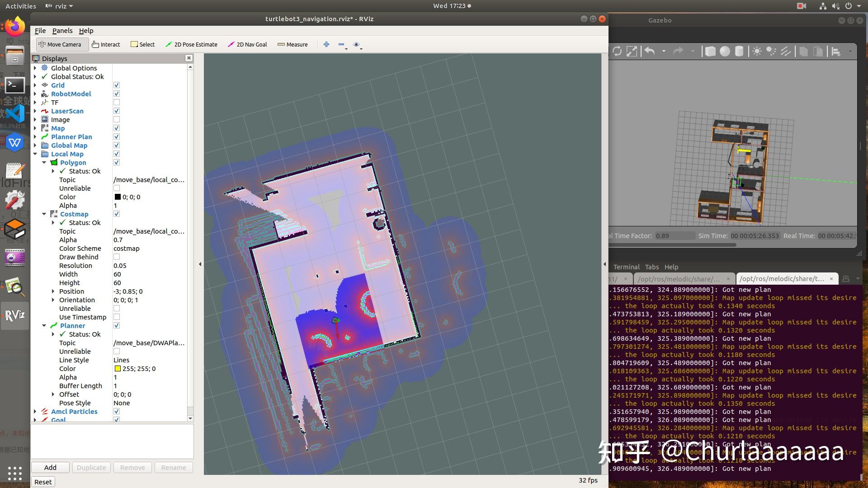Viewport: 868px width, 488px height.
Task: Switch to the Interact tool
Action: point(106,44)
